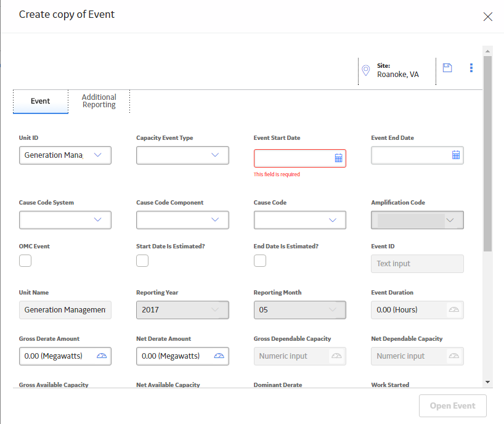
Task: Switch to the Additional Reporting tab
Action: [99, 101]
